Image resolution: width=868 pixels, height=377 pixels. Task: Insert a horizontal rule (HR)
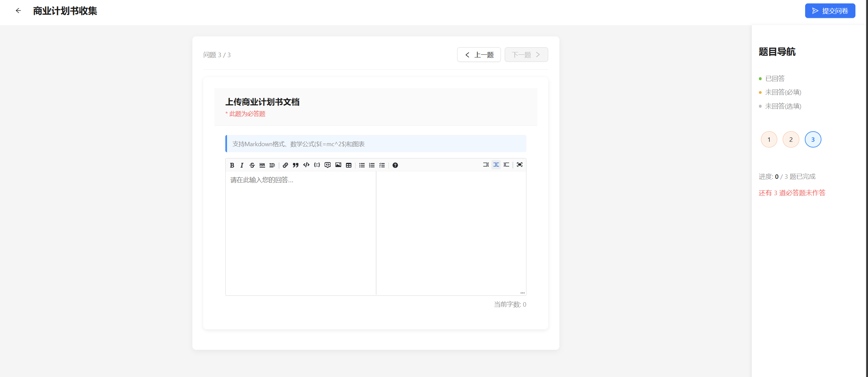tap(262, 165)
